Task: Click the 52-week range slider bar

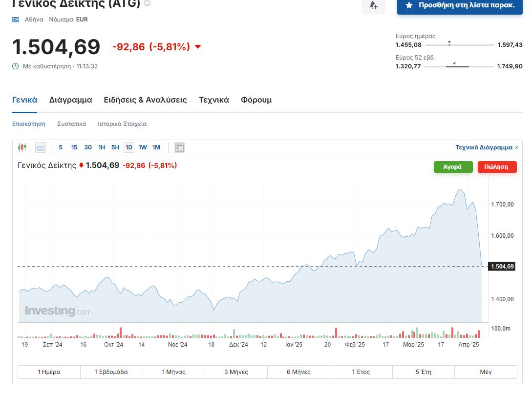Action: [x=459, y=66]
